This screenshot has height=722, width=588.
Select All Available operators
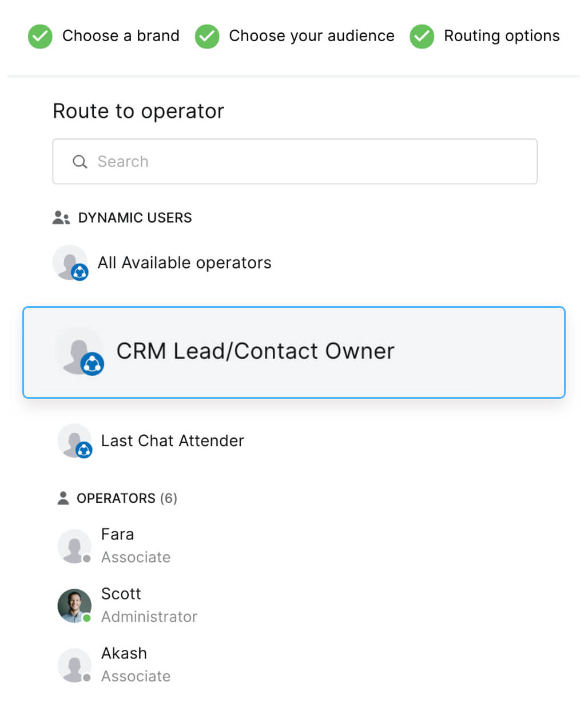[184, 263]
